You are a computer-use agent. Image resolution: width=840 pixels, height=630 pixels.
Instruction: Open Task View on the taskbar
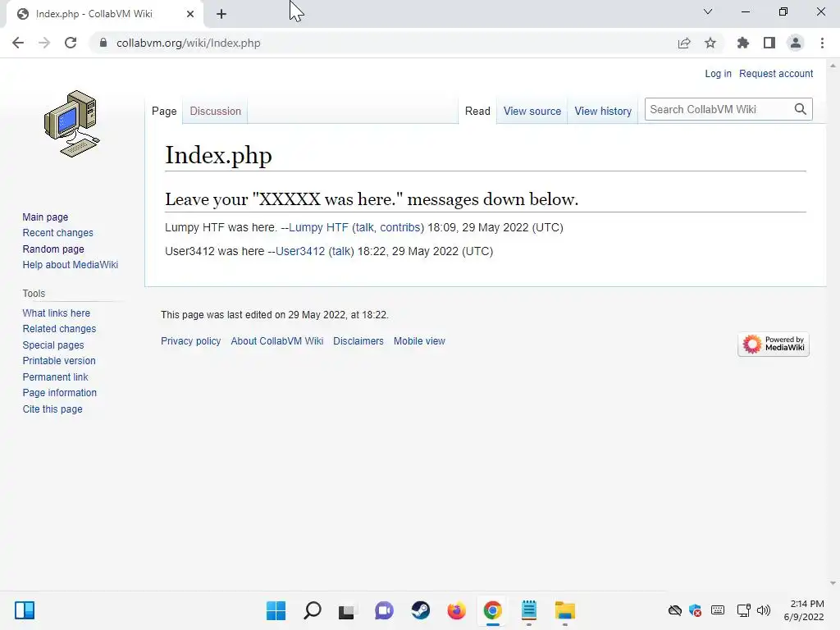[347, 610]
